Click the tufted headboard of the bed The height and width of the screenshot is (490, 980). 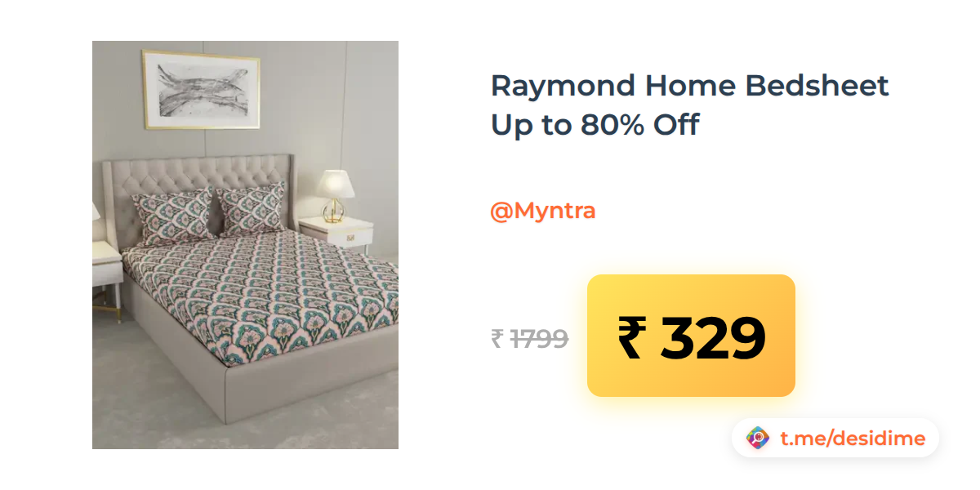pyautogui.click(x=196, y=180)
